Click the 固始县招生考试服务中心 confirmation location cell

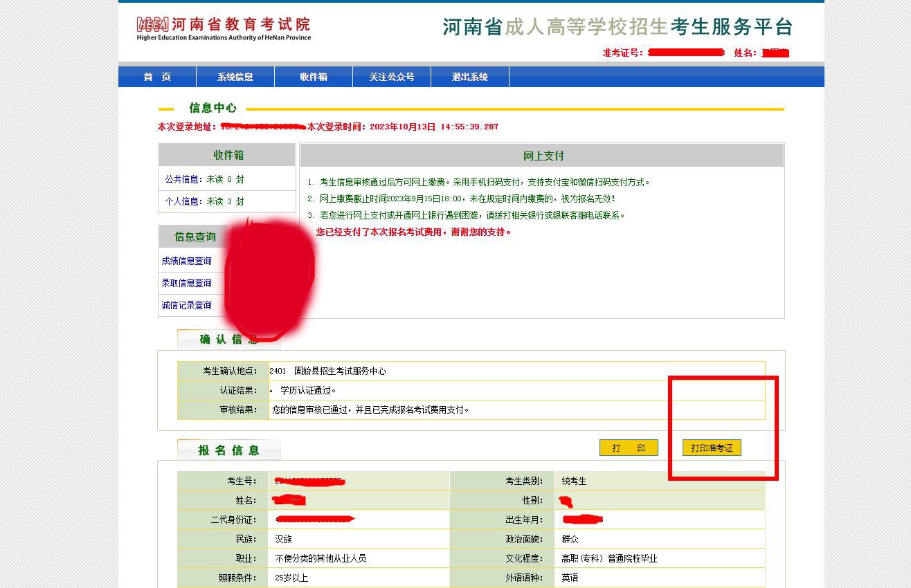[x=339, y=371]
